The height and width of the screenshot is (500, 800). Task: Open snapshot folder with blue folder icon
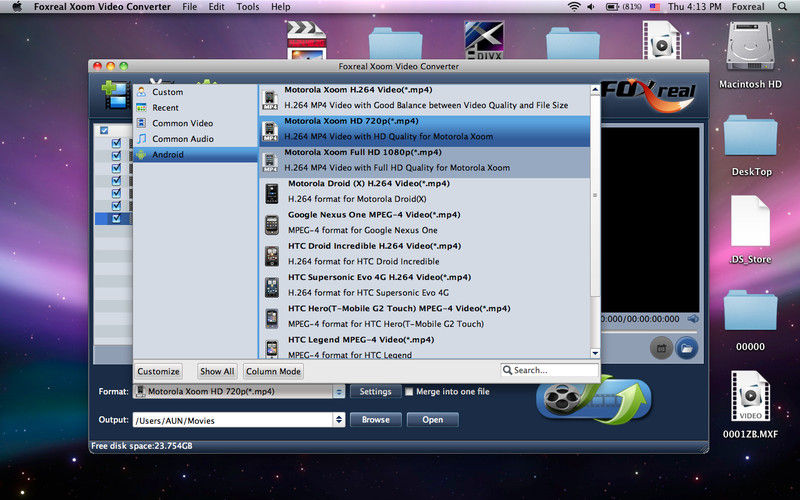[687, 348]
